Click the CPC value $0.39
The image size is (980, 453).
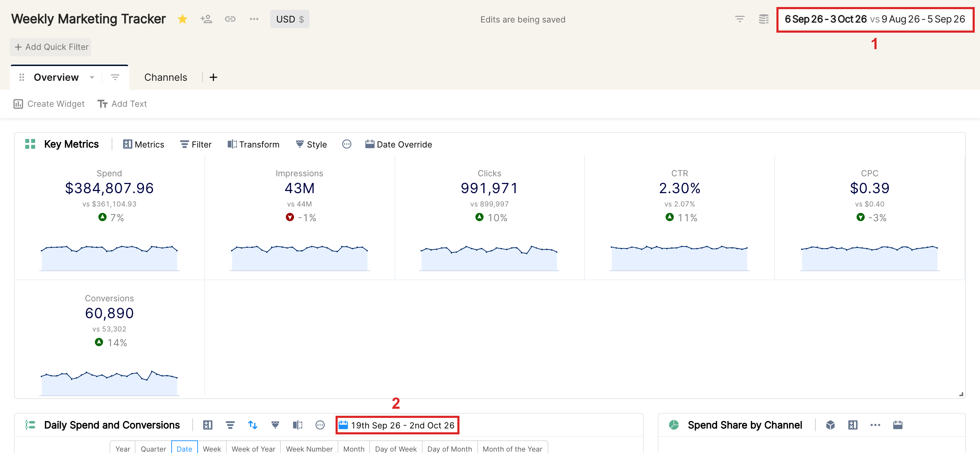click(x=870, y=188)
